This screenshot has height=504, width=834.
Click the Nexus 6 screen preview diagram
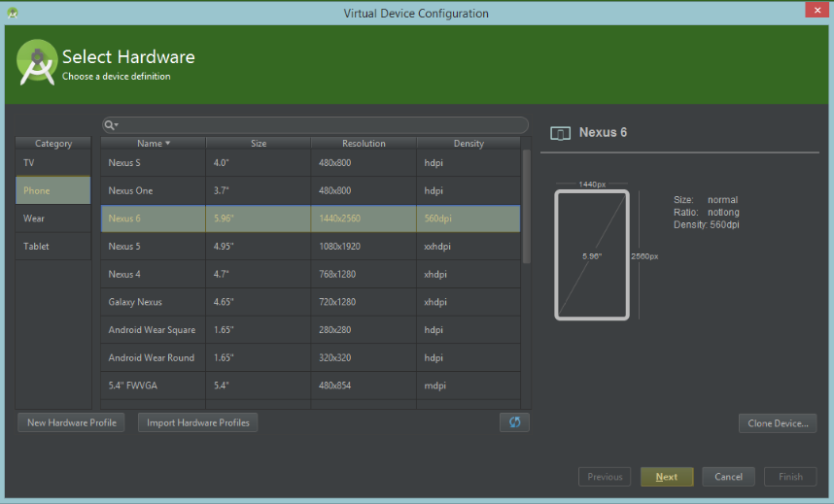tap(592, 255)
